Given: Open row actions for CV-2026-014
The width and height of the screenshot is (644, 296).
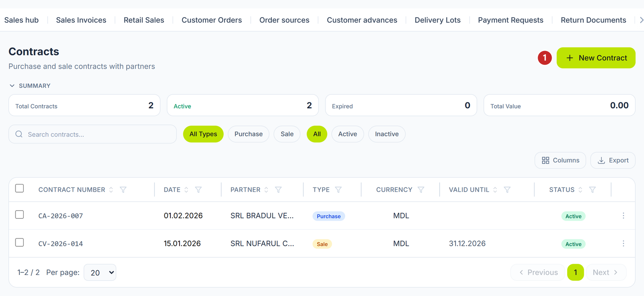Looking at the screenshot, I should coord(623,244).
